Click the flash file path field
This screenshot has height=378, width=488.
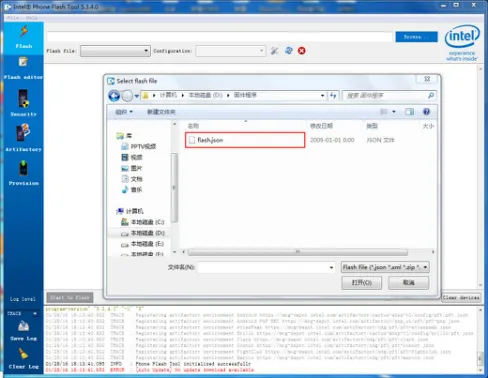point(219,37)
